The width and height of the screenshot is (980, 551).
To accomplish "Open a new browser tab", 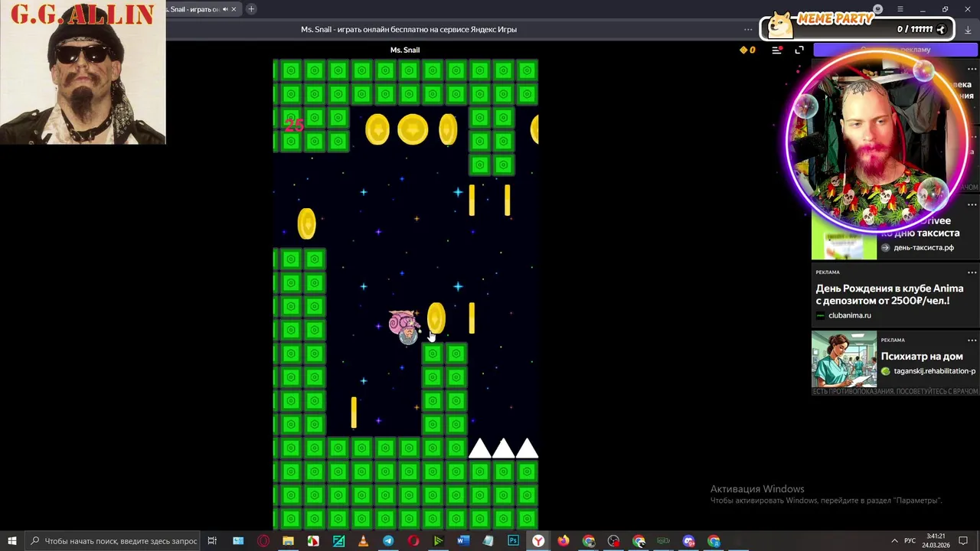I will pyautogui.click(x=251, y=9).
